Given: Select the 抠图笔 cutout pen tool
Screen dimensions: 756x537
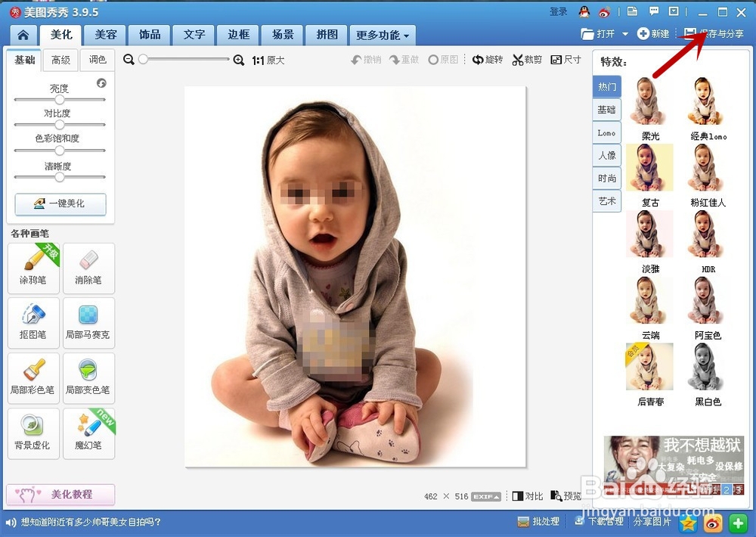Looking at the screenshot, I should (33, 323).
